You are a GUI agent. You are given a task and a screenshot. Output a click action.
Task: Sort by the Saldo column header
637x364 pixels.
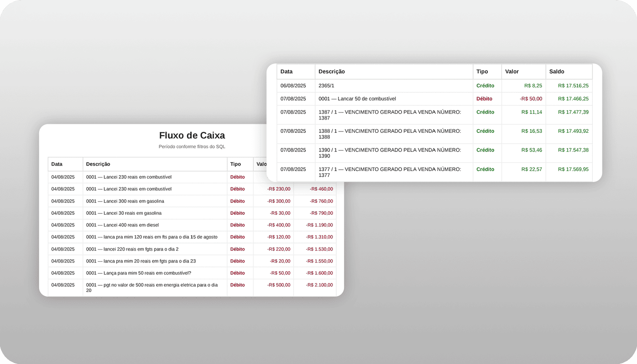point(556,71)
